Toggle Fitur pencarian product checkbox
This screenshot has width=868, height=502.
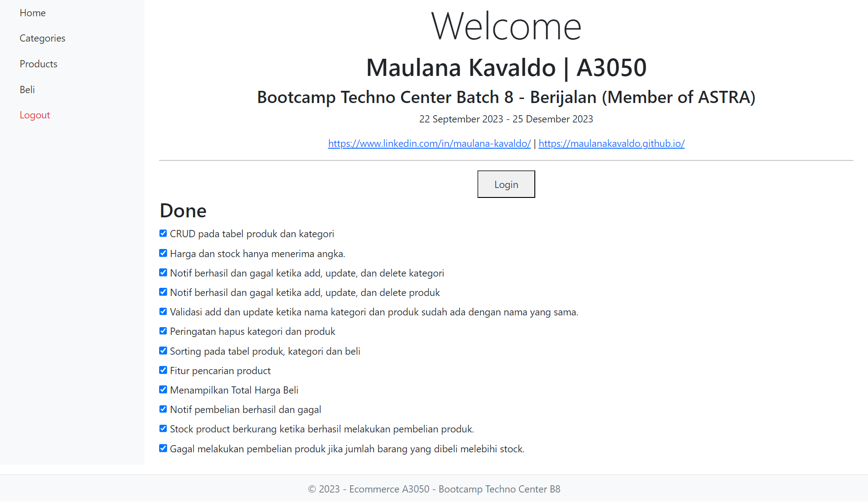pyautogui.click(x=163, y=371)
